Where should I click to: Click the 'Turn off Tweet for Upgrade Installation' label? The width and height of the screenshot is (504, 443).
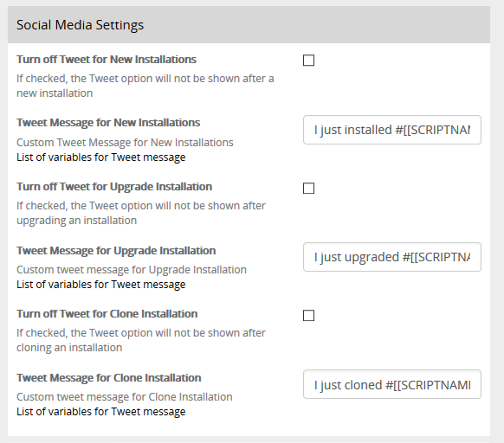click(114, 187)
